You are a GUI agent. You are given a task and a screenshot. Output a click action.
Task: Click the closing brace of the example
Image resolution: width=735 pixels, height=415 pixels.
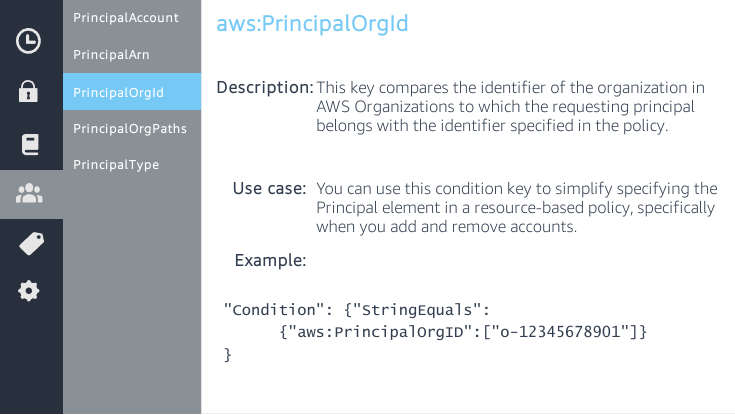point(228,354)
